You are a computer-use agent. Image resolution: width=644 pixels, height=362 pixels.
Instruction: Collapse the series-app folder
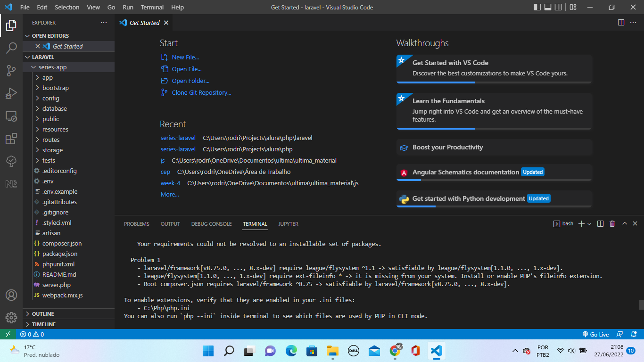click(68, 67)
